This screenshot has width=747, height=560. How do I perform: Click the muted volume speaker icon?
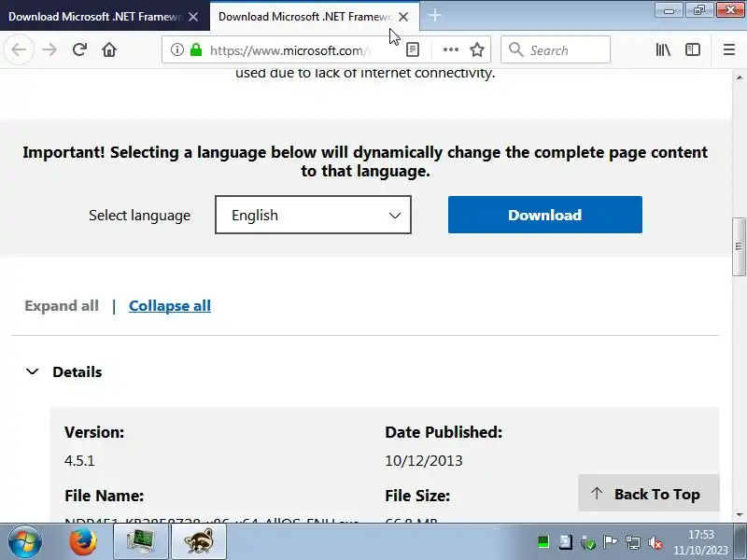click(655, 542)
